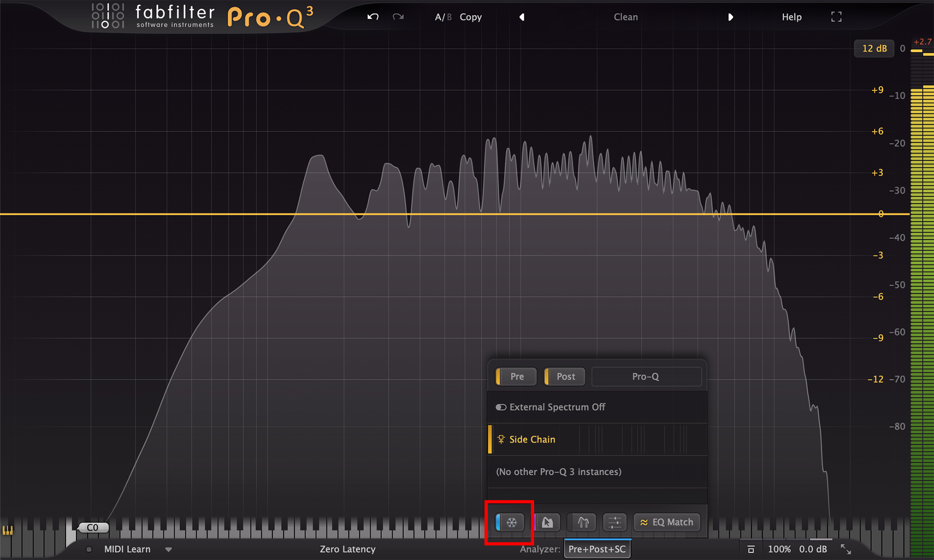
Task: Enable the MIDI Learn indicator dot
Action: (89, 549)
